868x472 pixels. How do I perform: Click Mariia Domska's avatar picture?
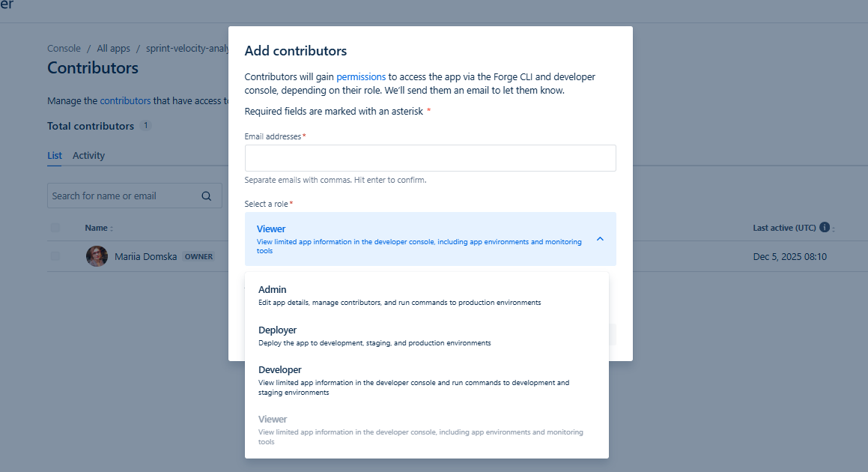[x=97, y=256]
